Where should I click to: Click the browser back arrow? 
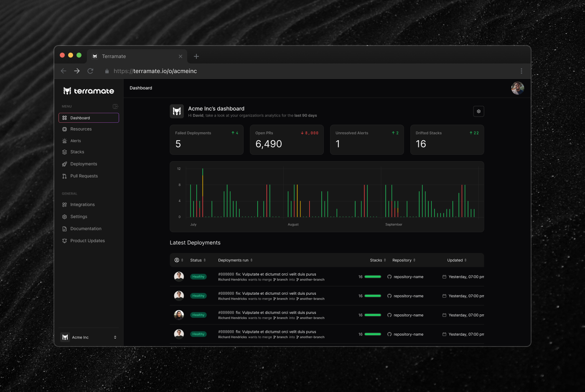click(64, 71)
